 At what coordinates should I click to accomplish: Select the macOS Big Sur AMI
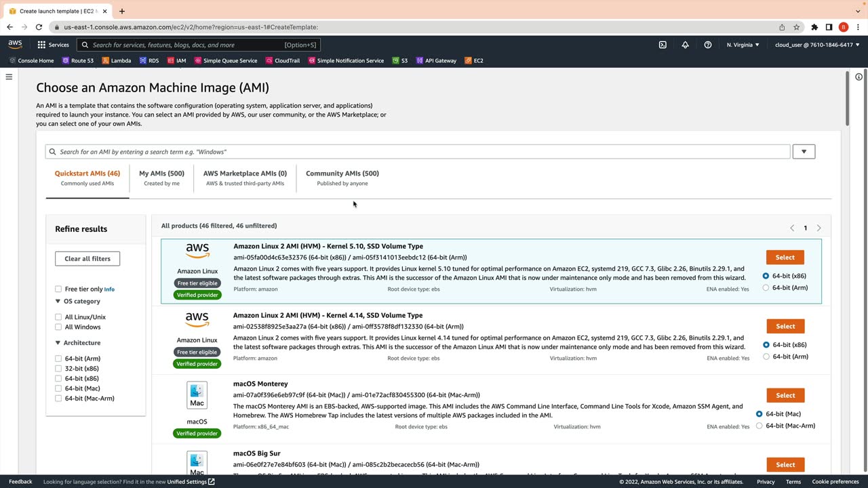pyautogui.click(x=785, y=465)
